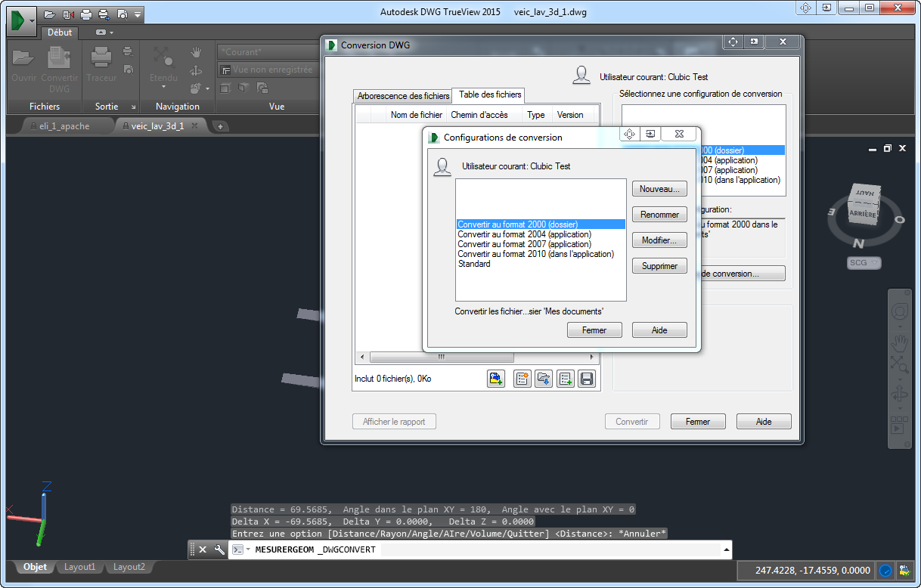Click the file table horizontal scrollbar
Image resolution: width=921 pixels, height=588 pixels.
(x=476, y=357)
